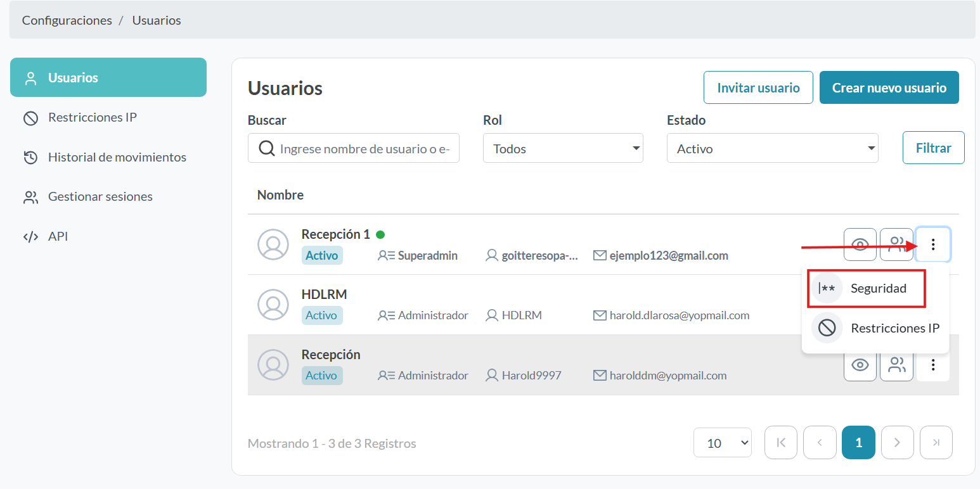Select Seguridad from the context menu
The image size is (980, 489).
pyautogui.click(x=867, y=289)
